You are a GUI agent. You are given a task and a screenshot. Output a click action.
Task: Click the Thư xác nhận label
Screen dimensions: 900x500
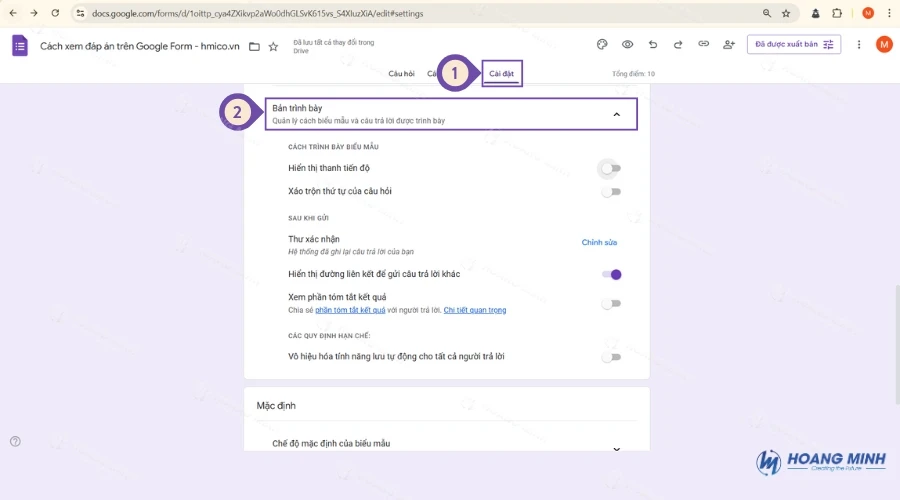314,239
